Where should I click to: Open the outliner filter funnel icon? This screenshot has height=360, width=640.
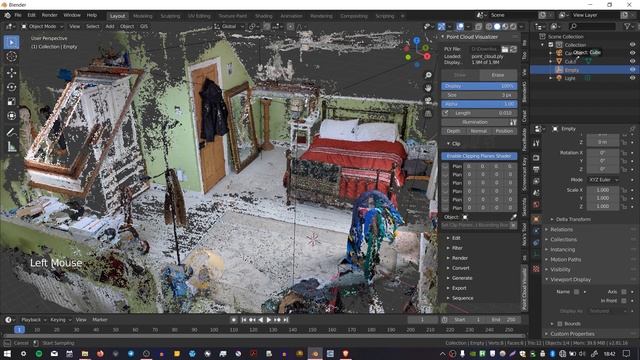(627, 27)
